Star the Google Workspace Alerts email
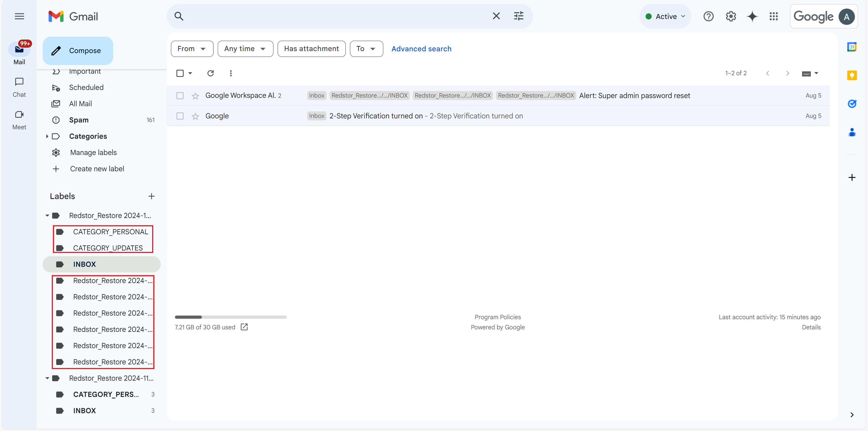The width and height of the screenshot is (868, 431). point(195,96)
